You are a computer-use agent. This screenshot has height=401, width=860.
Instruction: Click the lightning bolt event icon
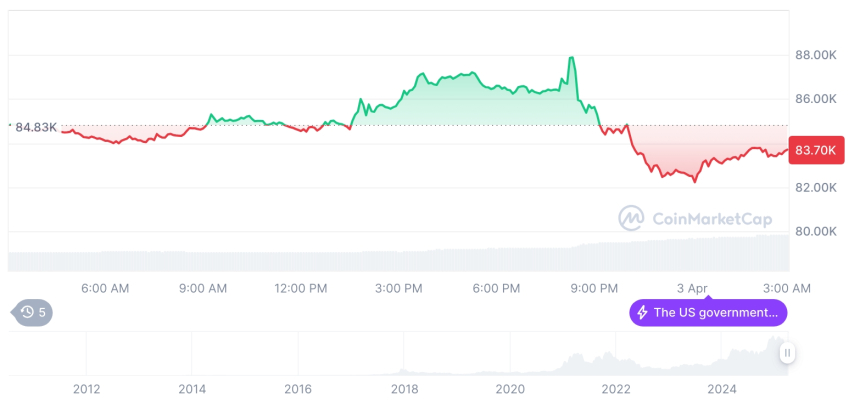642,313
